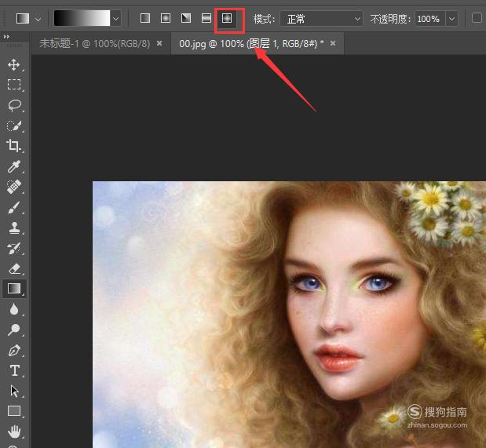Click the 模式 mode label

click(x=264, y=19)
